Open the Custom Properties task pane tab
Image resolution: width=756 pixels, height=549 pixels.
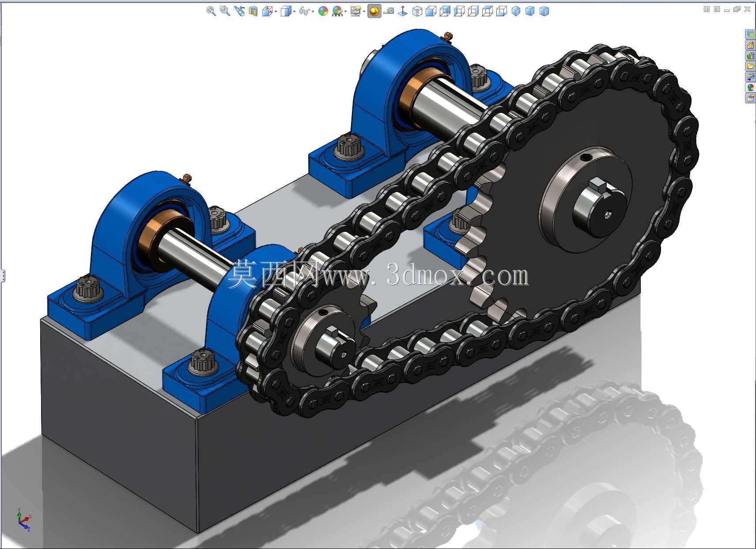pos(750,98)
